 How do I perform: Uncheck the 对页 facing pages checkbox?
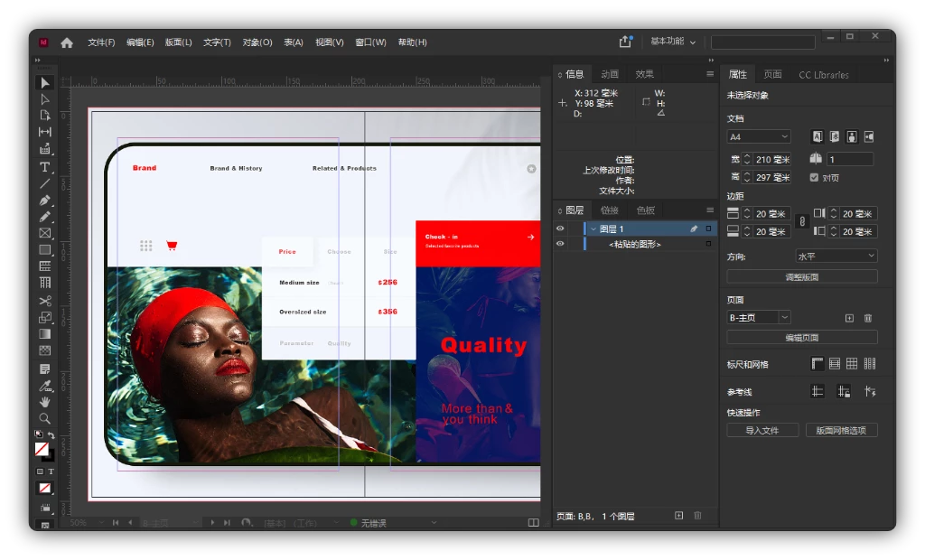coord(815,178)
